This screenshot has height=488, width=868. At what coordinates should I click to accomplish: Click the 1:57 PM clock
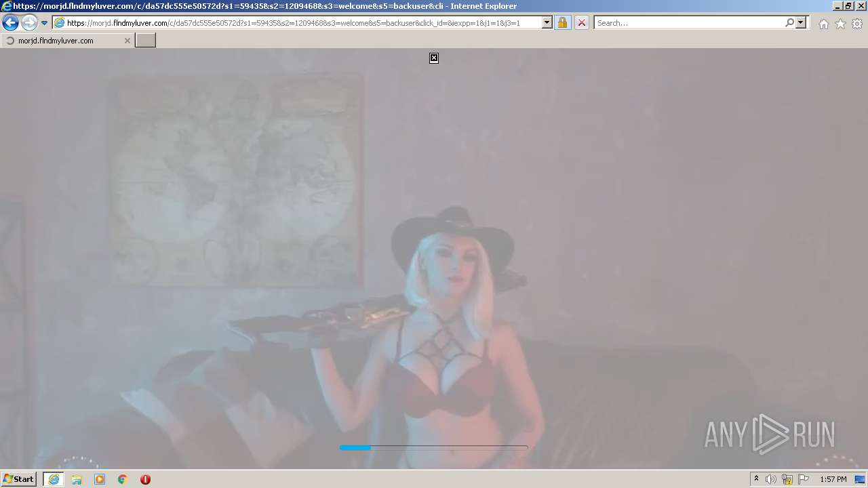point(833,479)
